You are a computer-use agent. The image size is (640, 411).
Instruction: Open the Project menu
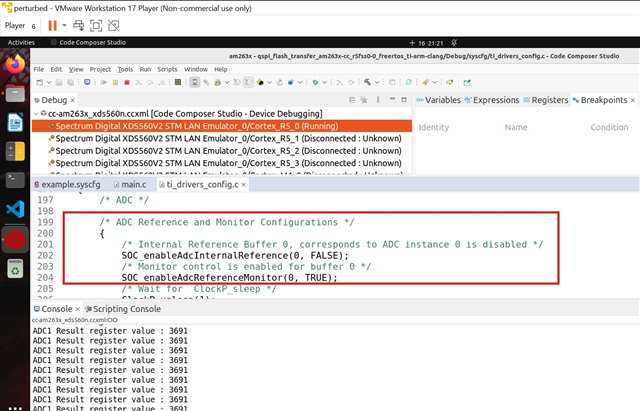(100, 69)
